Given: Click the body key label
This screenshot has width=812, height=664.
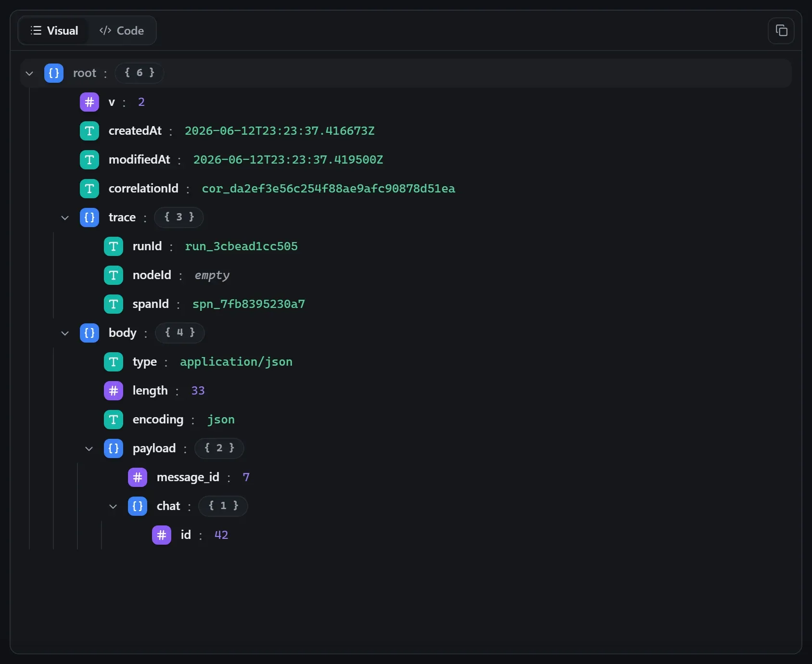Looking at the screenshot, I should pyautogui.click(x=123, y=333).
